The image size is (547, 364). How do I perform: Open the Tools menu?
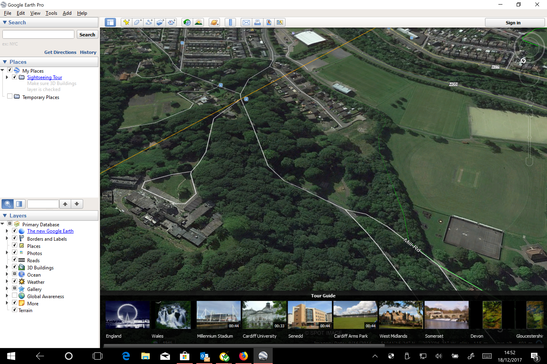(51, 13)
